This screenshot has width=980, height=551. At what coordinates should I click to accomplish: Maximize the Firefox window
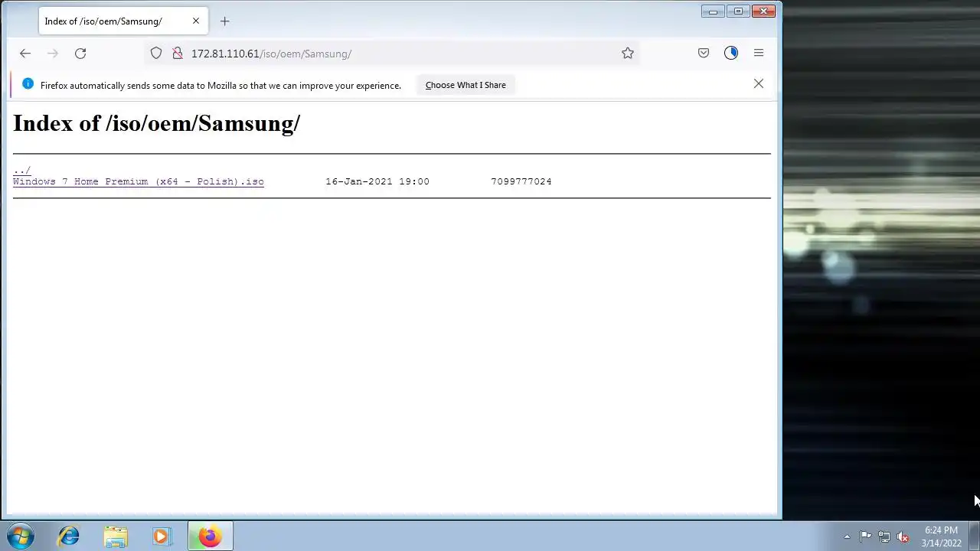point(738,11)
